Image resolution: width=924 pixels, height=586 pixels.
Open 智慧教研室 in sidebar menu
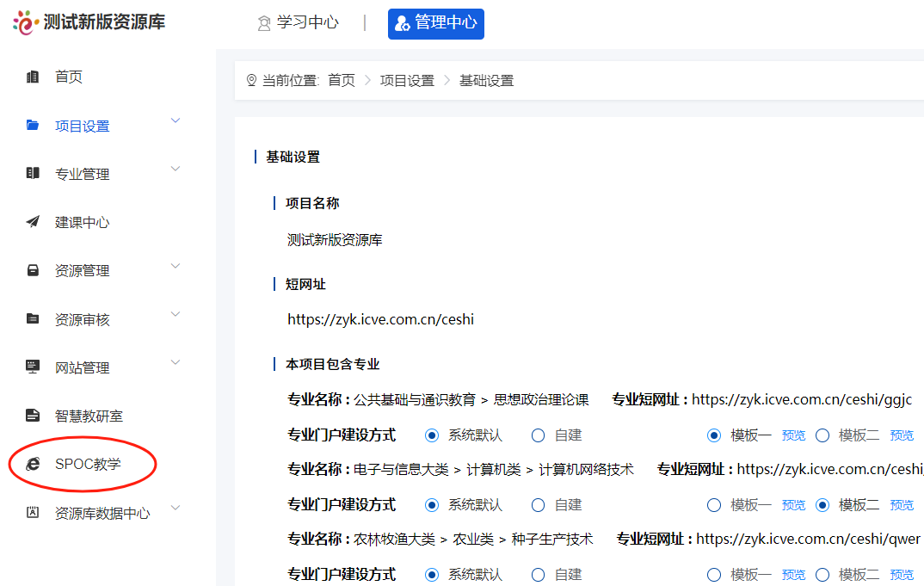[x=89, y=416]
